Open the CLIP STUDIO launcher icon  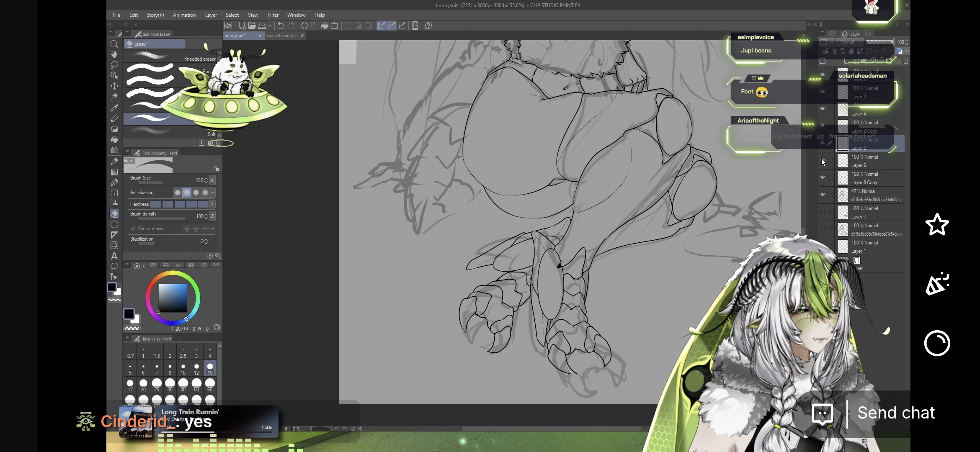228,26
